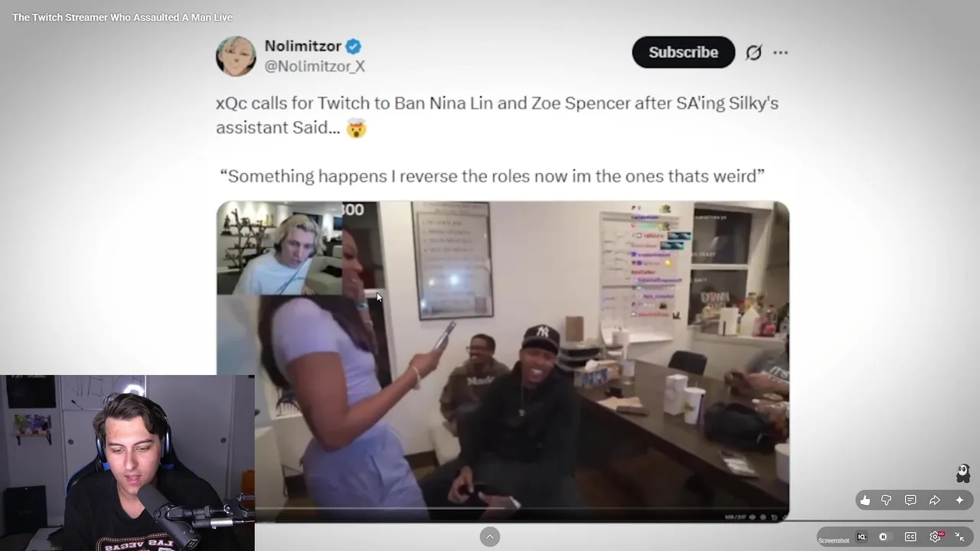Toggle closed captions CC

(910, 537)
